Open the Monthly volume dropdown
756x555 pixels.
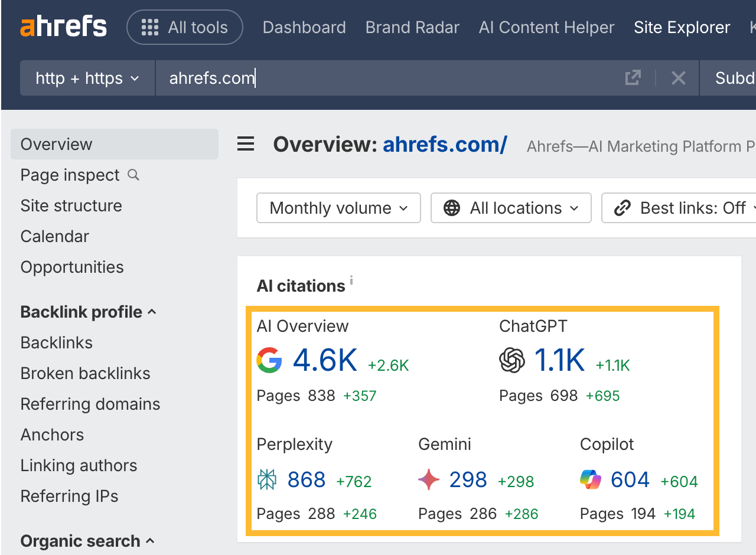click(338, 208)
